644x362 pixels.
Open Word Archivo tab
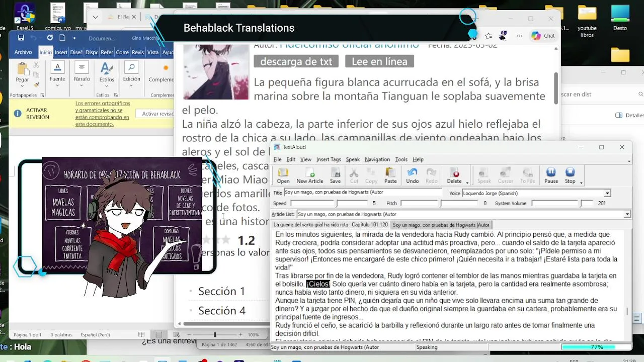pos(23,52)
